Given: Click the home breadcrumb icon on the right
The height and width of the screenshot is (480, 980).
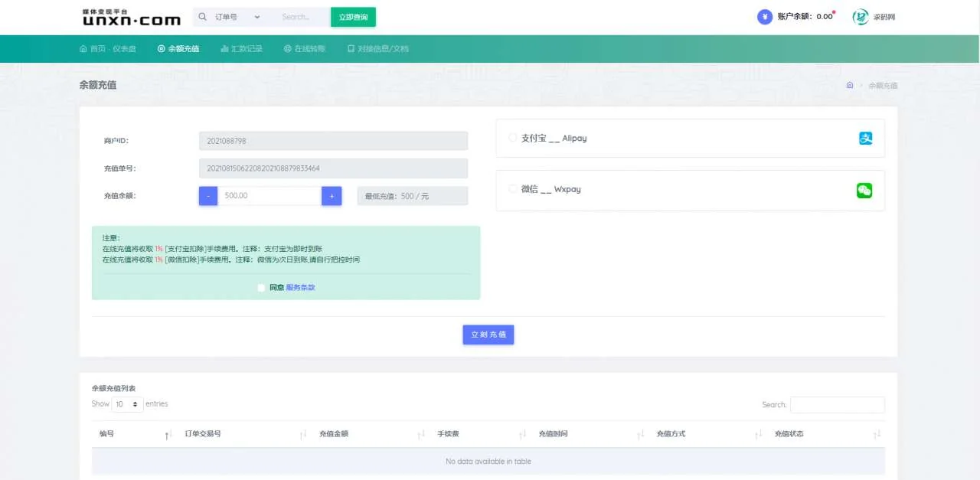Looking at the screenshot, I should click(849, 85).
